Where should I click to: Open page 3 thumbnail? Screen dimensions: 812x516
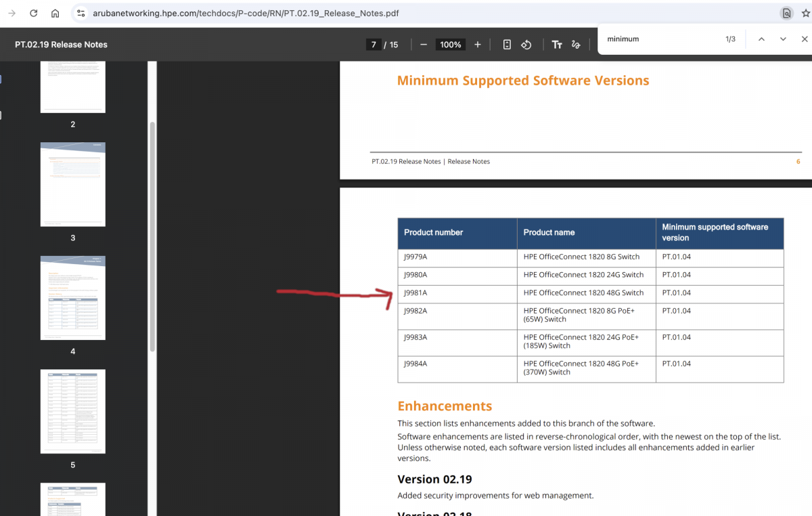[72, 184]
